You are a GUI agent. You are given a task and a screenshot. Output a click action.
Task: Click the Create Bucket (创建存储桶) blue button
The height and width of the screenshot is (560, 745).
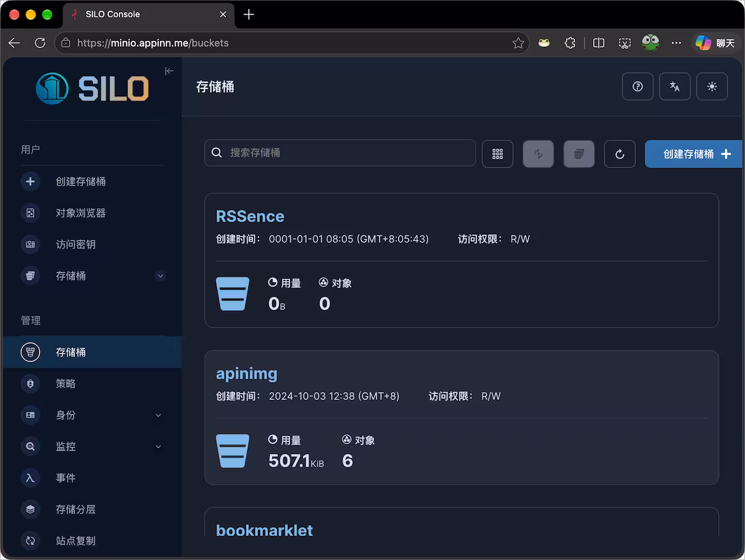click(695, 154)
